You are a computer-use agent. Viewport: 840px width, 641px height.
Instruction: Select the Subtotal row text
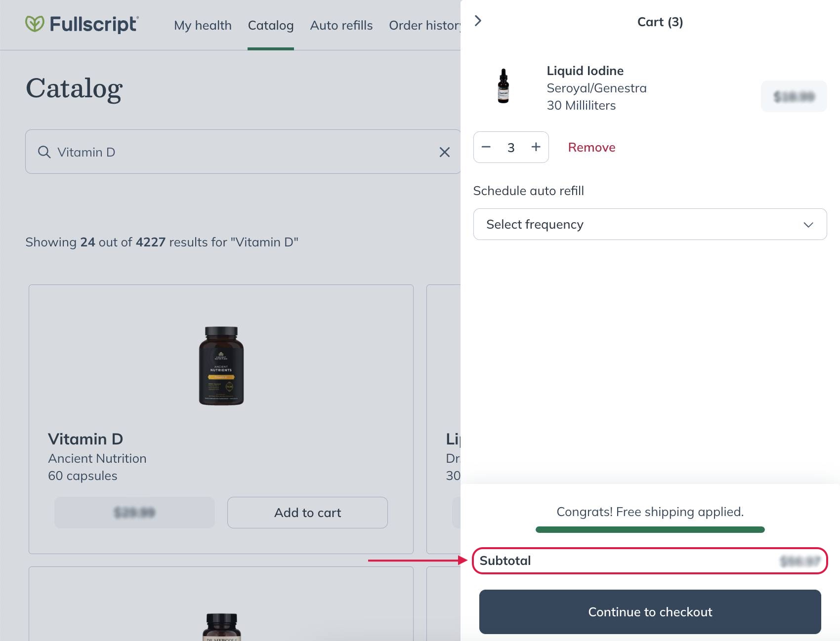coord(505,561)
